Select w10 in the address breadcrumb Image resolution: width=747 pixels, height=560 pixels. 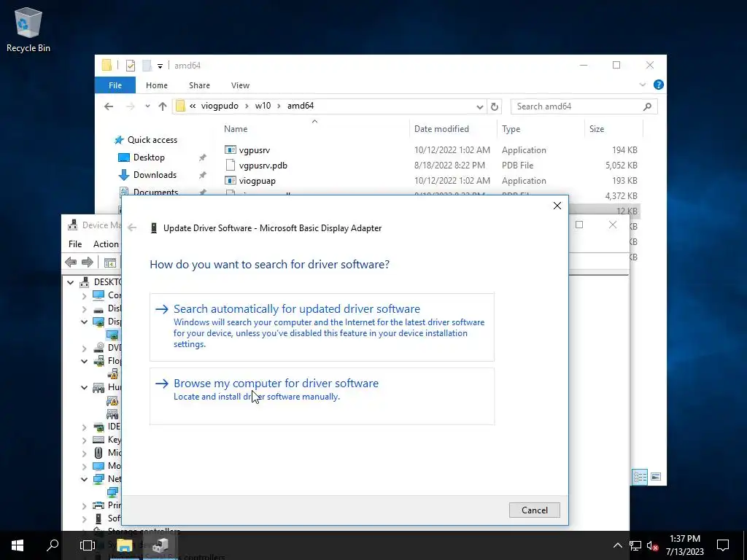click(x=263, y=106)
